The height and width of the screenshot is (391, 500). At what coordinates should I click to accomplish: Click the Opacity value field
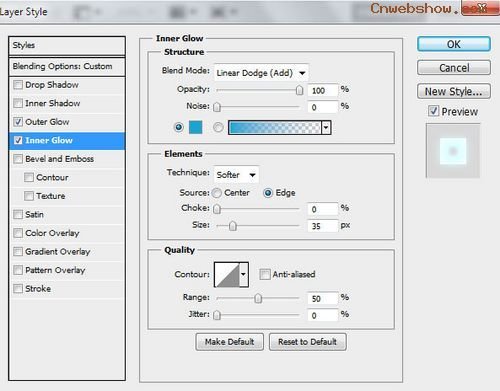323,90
